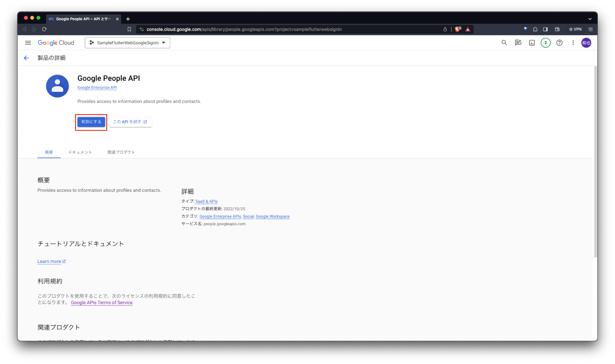Screen dimensions: 615x364
Task: Select the 概要 tab
Action: tap(49, 152)
